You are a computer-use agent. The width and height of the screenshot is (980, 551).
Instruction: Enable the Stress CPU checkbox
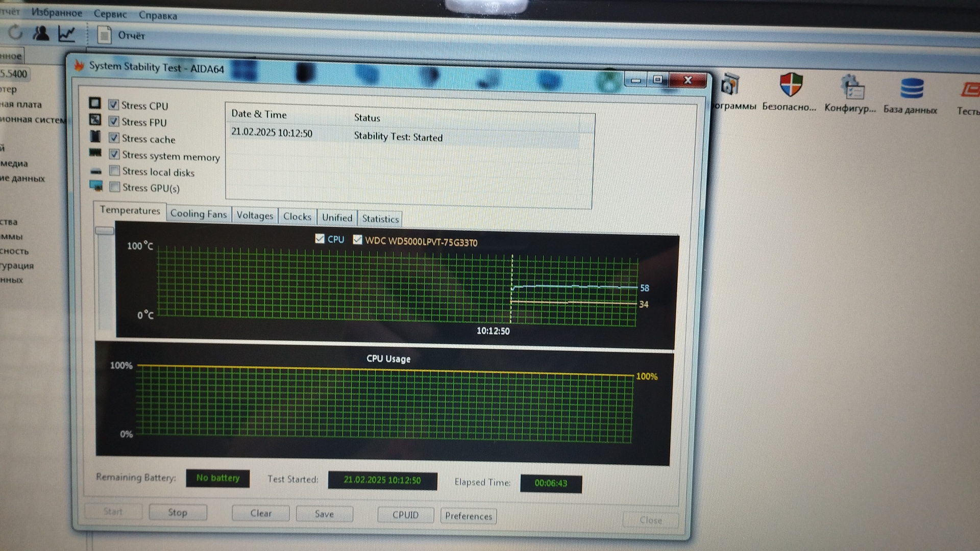pyautogui.click(x=113, y=105)
